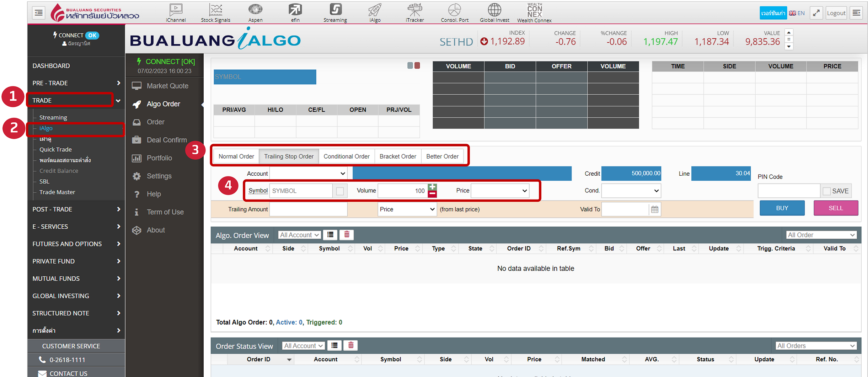Viewport: 868px width, 377px height.
Task: Open the Consol. Port pie chart icon
Action: (x=454, y=10)
